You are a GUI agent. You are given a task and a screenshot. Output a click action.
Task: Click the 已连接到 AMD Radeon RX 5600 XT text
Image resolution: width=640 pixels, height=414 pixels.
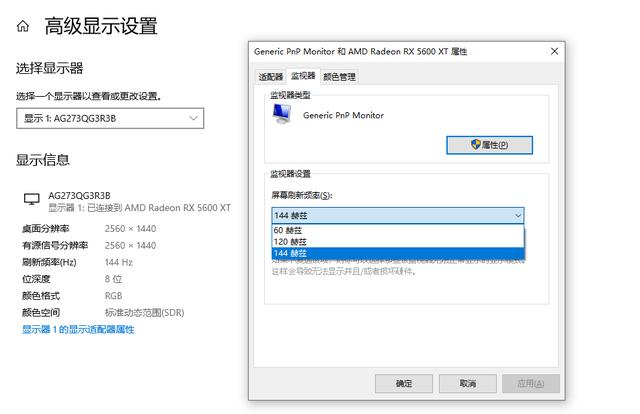[159, 208]
